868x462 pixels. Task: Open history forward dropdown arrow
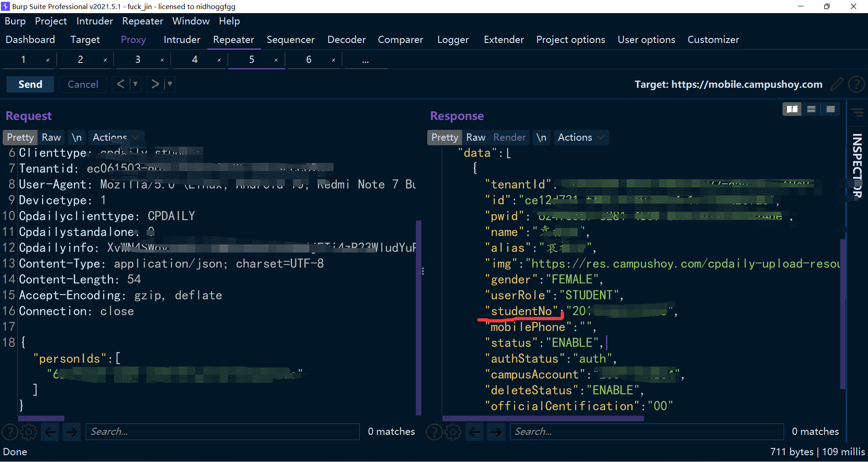pyautogui.click(x=170, y=84)
